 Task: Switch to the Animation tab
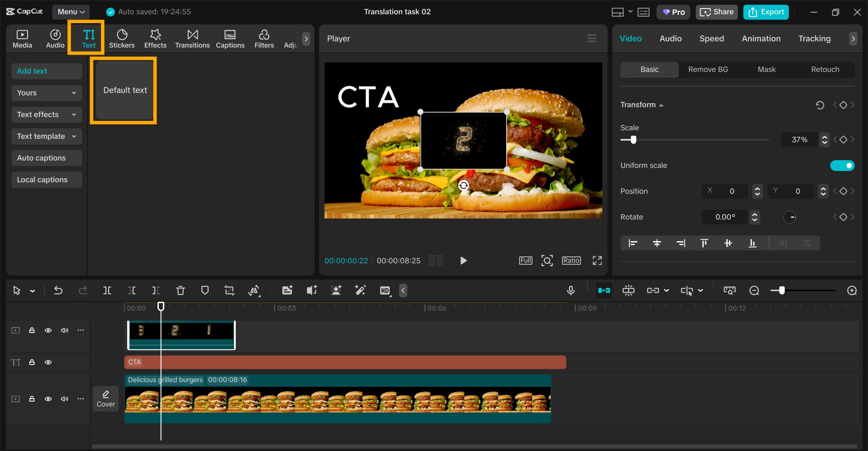761,38
